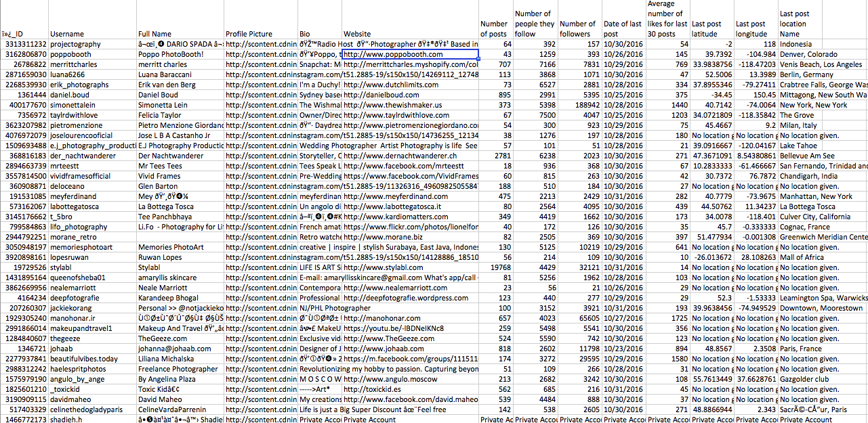Click website cell http://toxickid.es
Image resolution: width=868 pixels, height=423 pixels.
pyautogui.click(x=410, y=389)
